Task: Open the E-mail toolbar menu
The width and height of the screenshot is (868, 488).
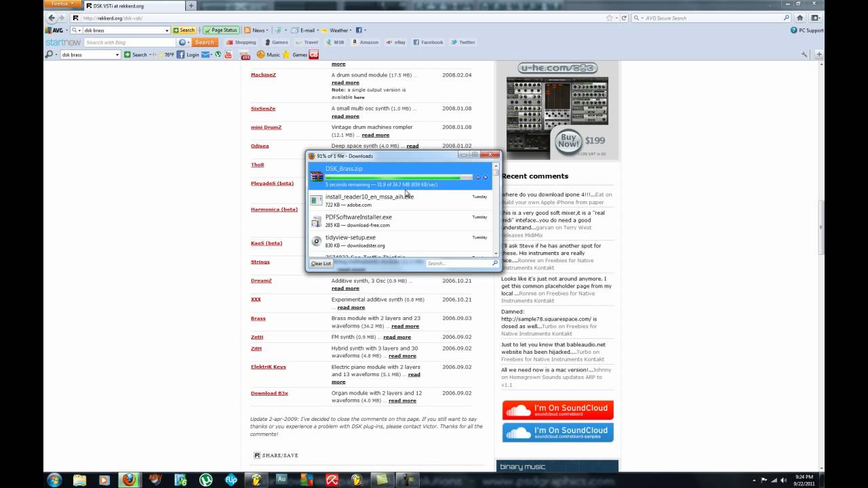Action: click(305, 30)
